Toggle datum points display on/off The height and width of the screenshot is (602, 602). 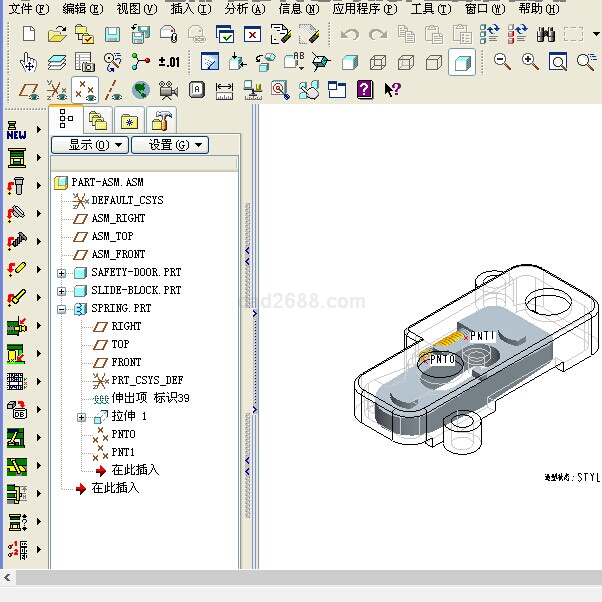(x=85, y=90)
